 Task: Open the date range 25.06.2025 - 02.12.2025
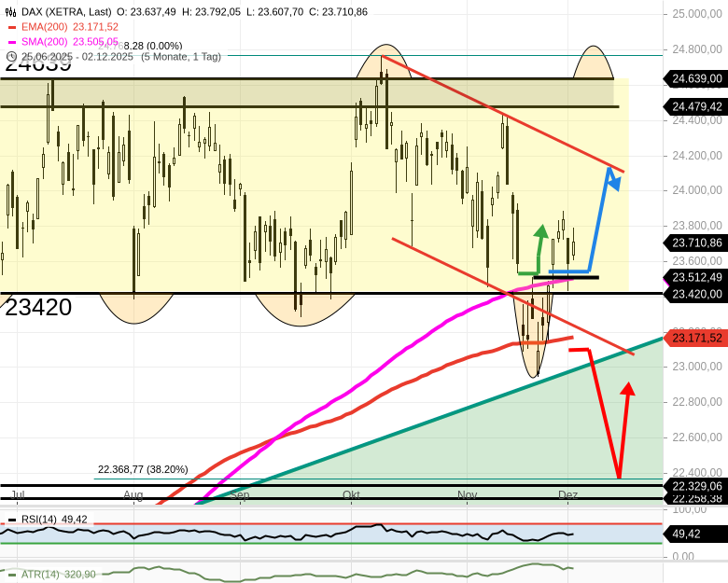78,56
